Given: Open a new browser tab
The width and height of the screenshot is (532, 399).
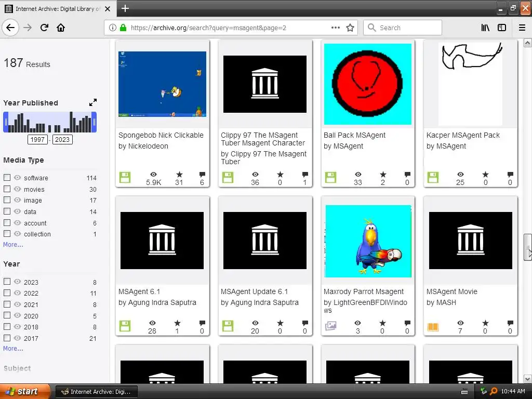Looking at the screenshot, I should [125, 8].
